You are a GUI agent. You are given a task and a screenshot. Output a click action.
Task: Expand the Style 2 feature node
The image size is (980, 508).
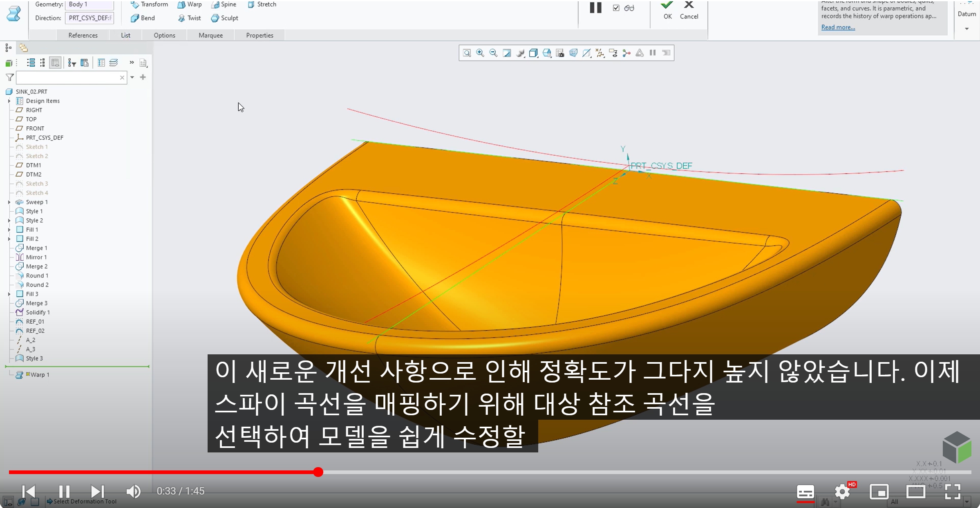point(9,220)
